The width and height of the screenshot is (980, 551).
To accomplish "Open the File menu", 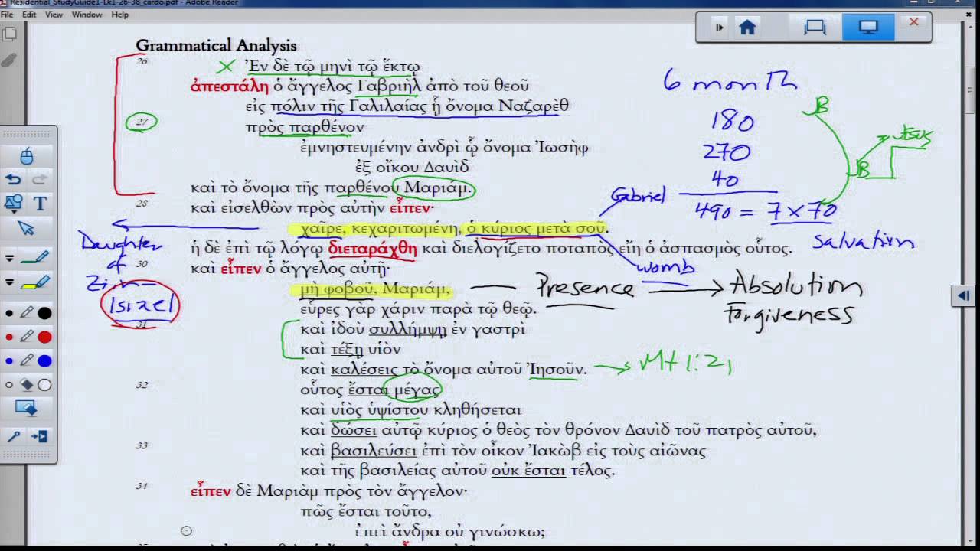I will [x=7, y=15].
